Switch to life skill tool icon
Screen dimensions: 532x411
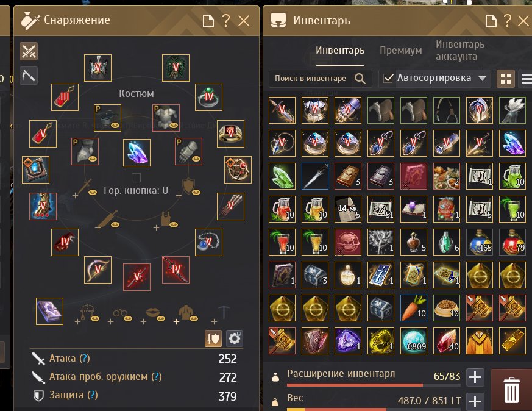pos(29,76)
